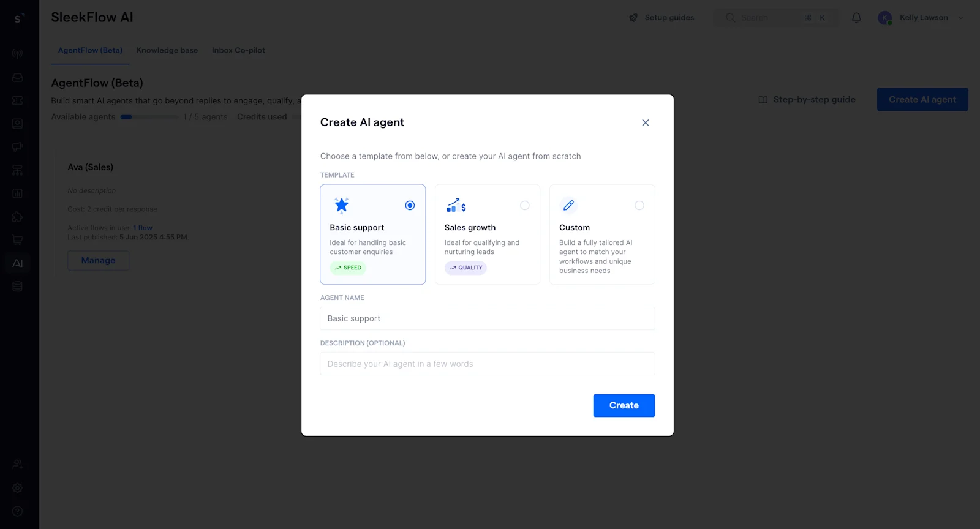Open the AI section in the sidebar

coord(18,263)
